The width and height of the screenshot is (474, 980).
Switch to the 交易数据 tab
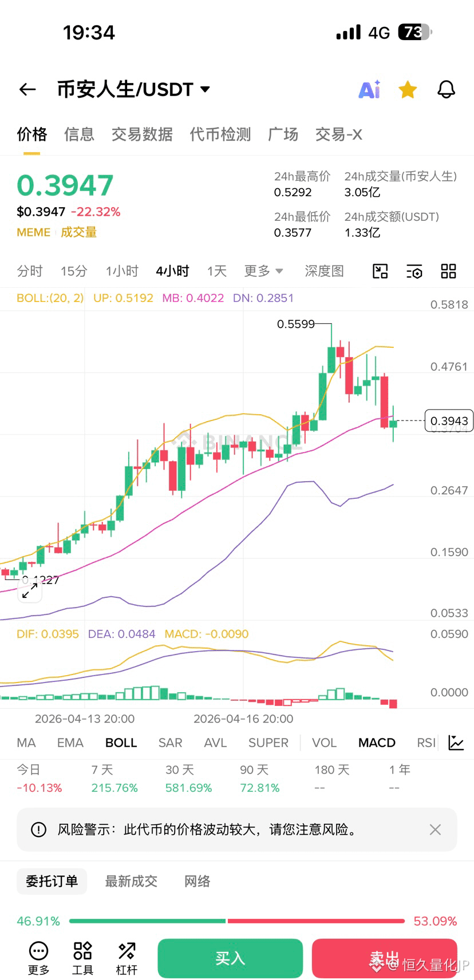pyautogui.click(x=142, y=134)
